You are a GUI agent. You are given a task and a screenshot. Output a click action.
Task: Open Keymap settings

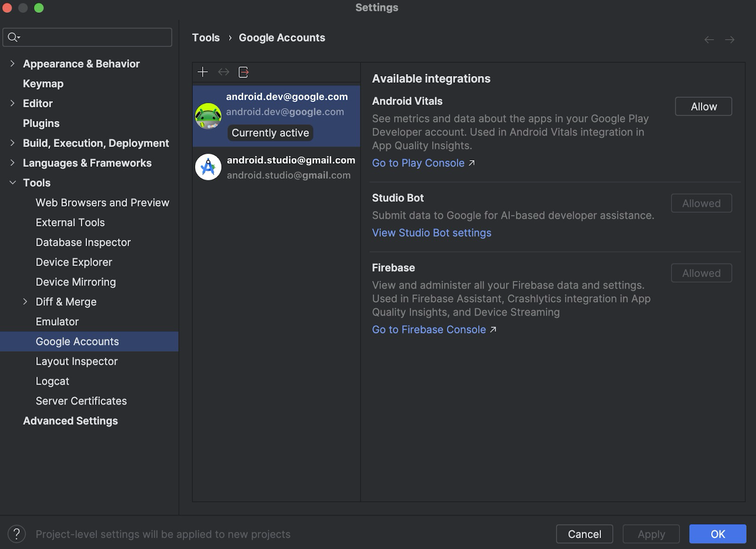(x=43, y=84)
